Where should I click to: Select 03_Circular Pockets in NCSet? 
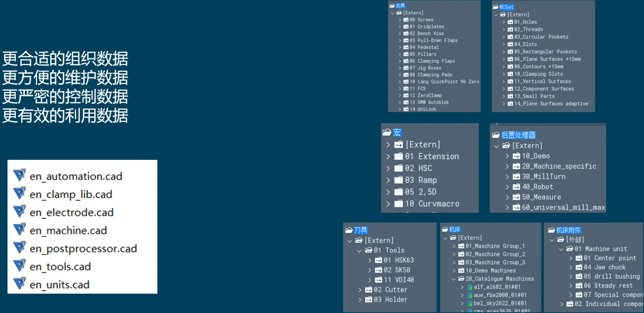tap(541, 37)
